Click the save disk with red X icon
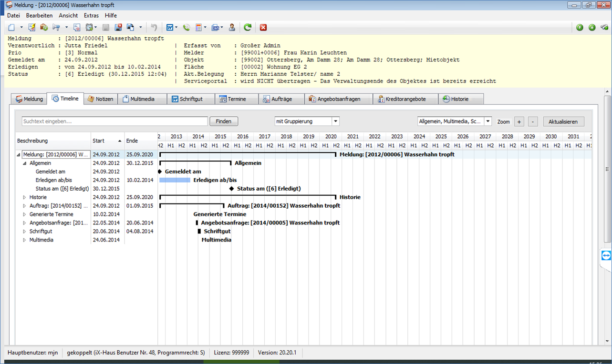Image resolution: width=612 pixels, height=364 pixels. [x=118, y=28]
